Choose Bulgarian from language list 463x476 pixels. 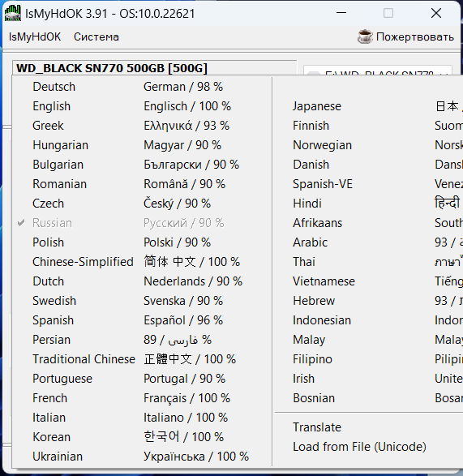coord(142,165)
